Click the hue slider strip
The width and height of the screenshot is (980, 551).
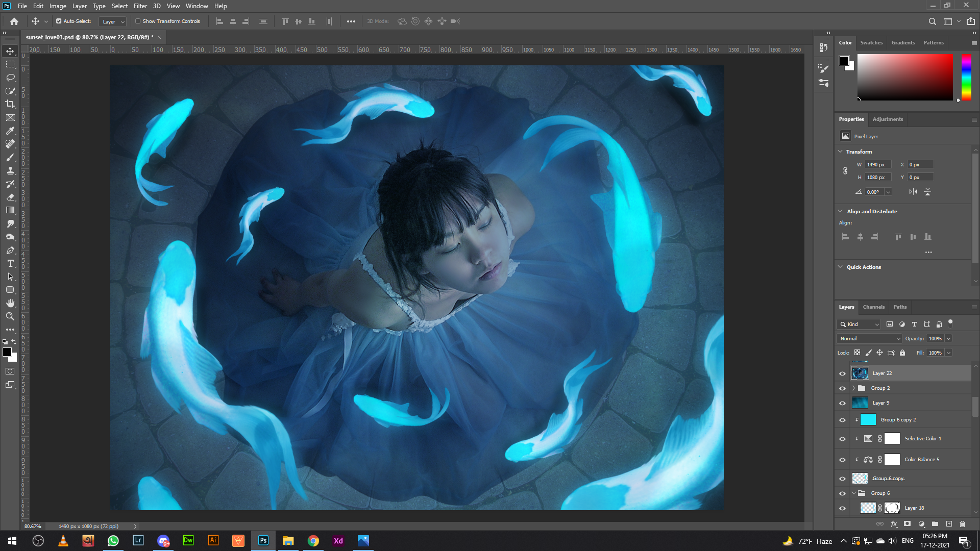(x=966, y=77)
